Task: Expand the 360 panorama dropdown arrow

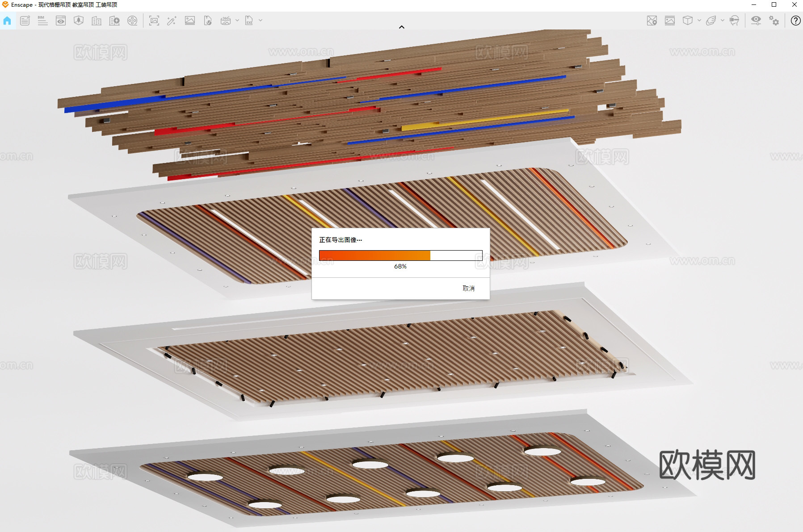Action: pyautogui.click(x=237, y=21)
